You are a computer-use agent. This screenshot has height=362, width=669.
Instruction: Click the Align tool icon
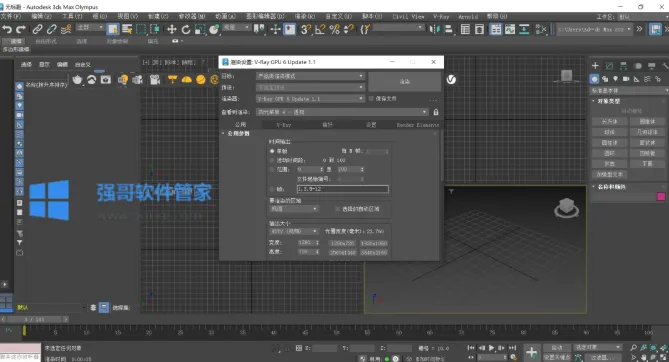tap(448, 29)
